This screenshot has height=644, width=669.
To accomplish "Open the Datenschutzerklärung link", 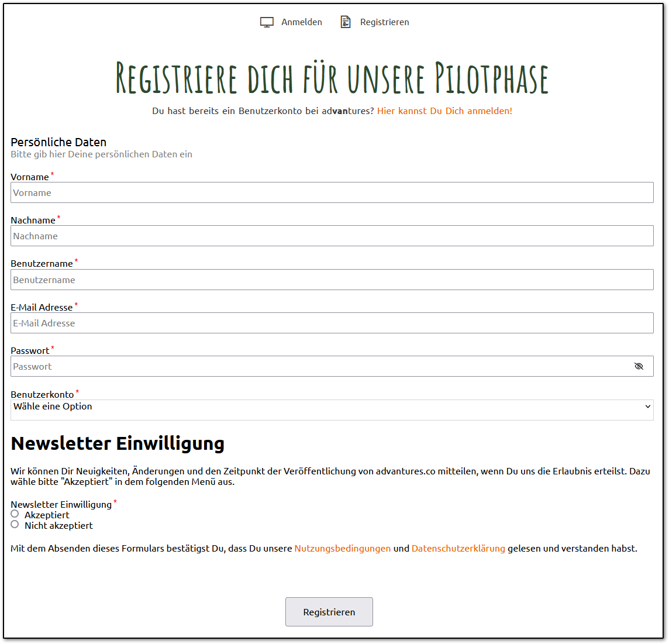I will 458,549.
